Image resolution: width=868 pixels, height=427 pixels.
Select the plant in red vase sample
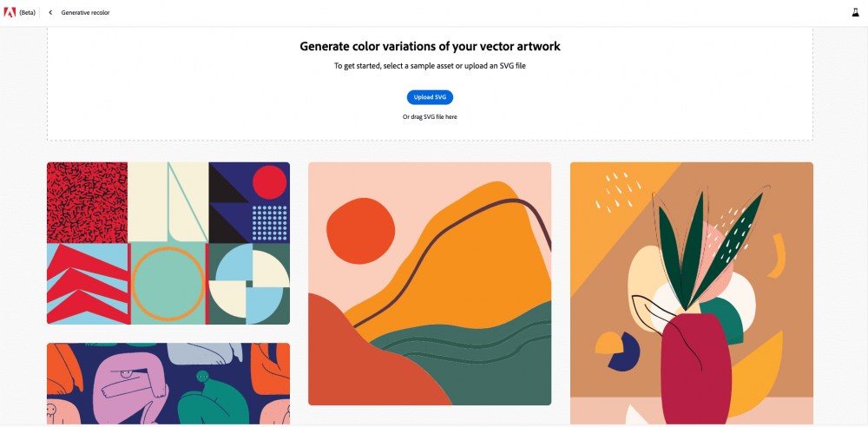point(692,293)
